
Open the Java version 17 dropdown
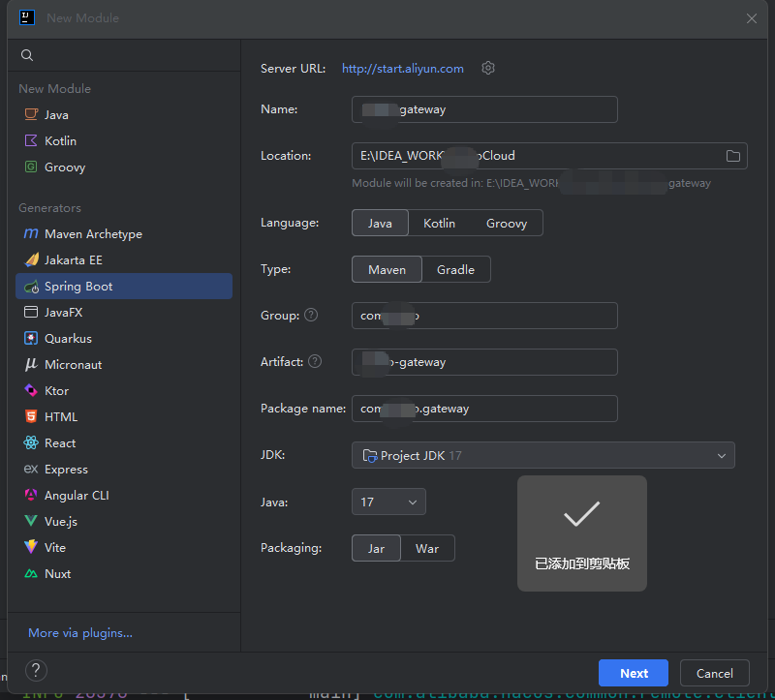click(388, 502)
